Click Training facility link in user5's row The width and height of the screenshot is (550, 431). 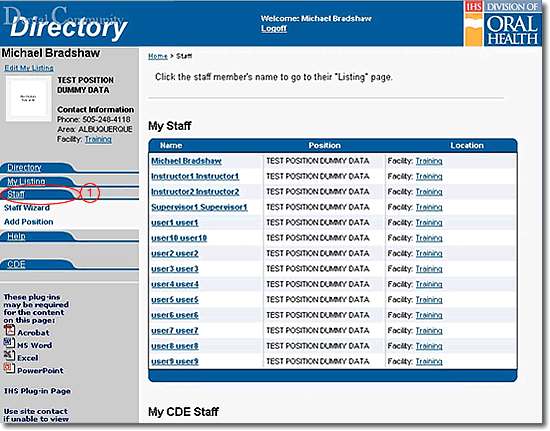429,300
